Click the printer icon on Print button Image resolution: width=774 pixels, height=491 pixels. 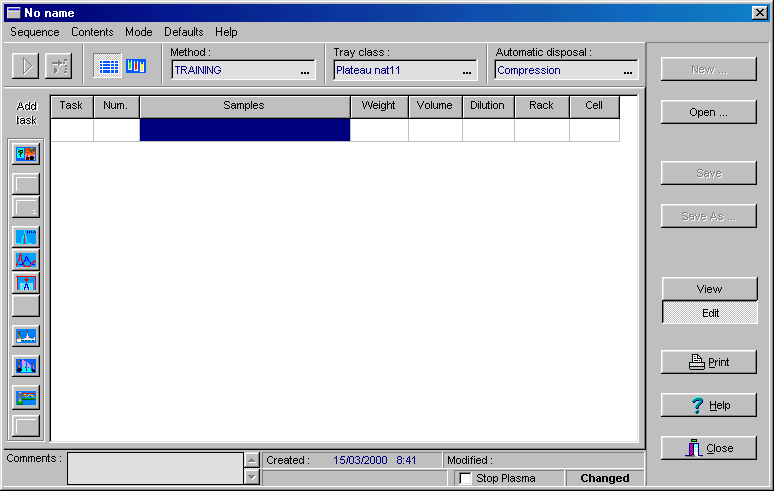697,362
